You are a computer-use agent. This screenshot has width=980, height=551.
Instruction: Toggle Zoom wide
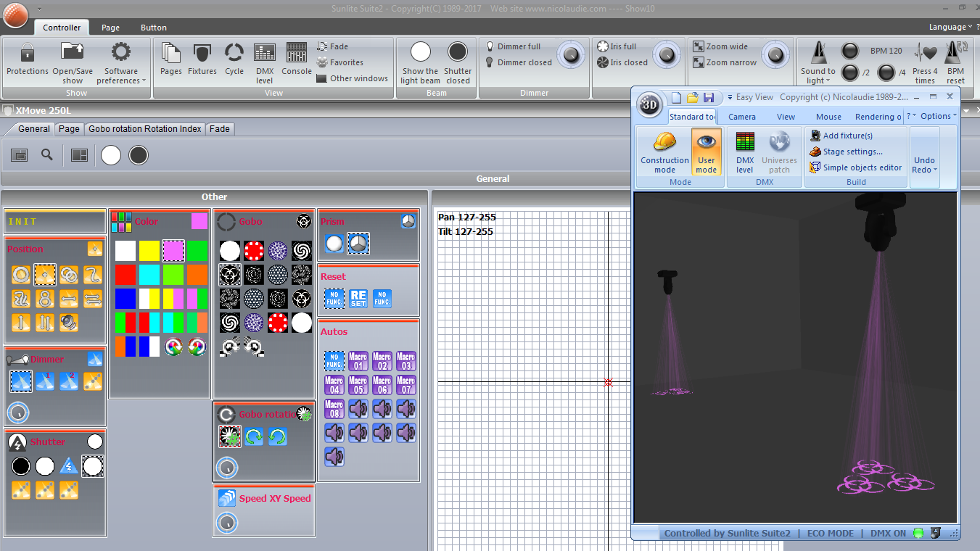coord(720,46)
